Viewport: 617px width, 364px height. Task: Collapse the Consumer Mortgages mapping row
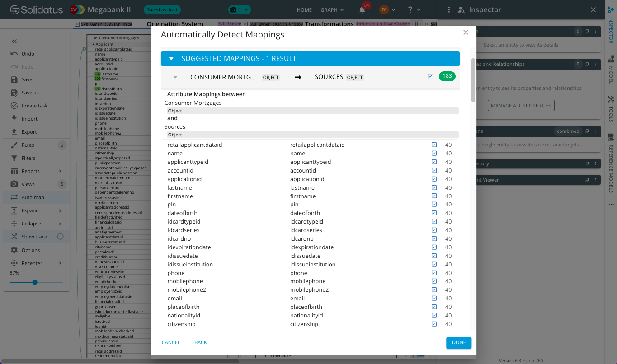[175, 77]
